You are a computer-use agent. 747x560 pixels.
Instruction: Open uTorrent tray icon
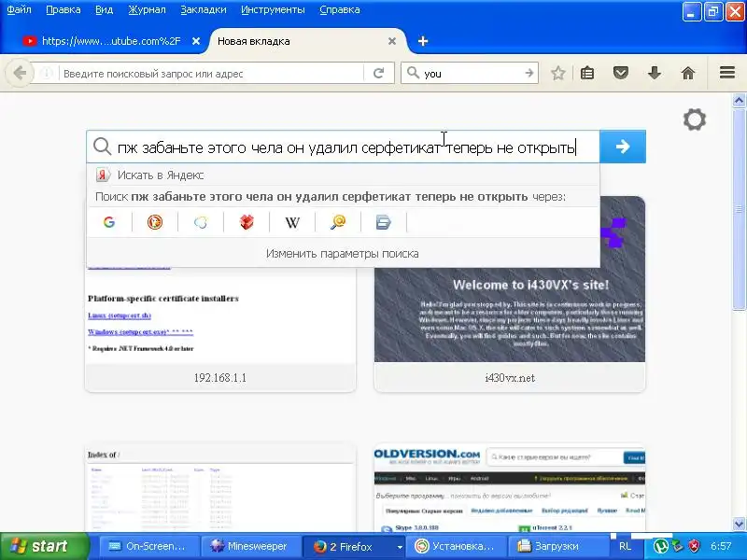tap(660, 546)
